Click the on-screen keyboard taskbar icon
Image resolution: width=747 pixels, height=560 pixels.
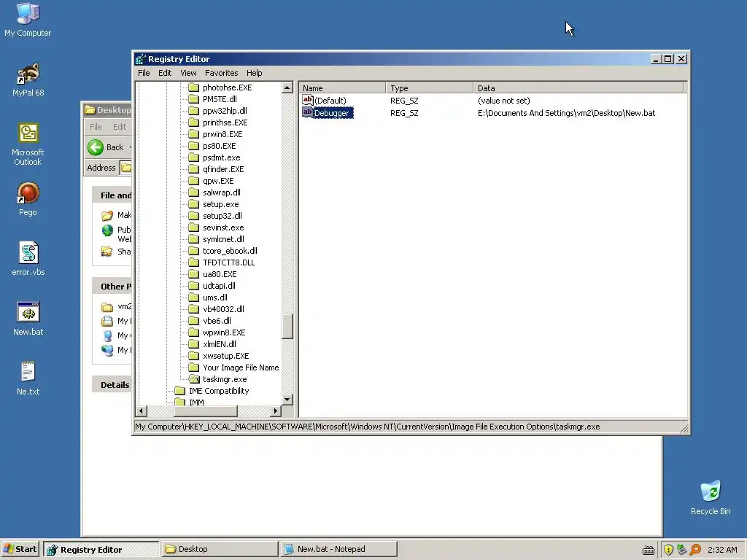pyautogui.click(x=649, y=550)
